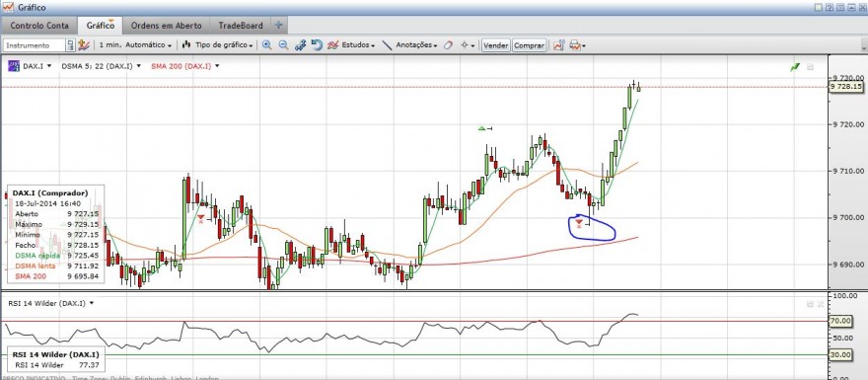Open the Ordens em Aberto tab
Viewport: 868px width, 380px height.
[x=166, y=26]
